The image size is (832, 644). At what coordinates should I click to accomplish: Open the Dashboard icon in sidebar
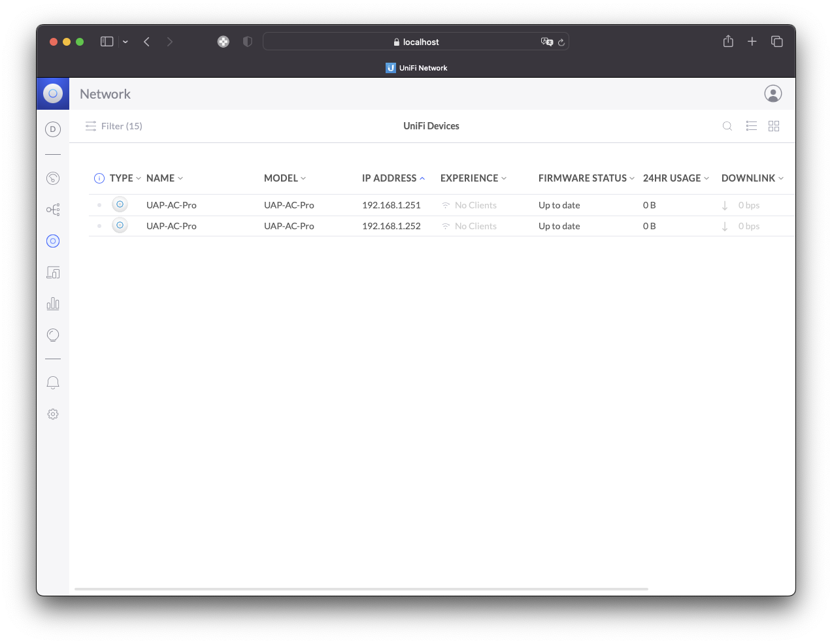tap(53, 178)
